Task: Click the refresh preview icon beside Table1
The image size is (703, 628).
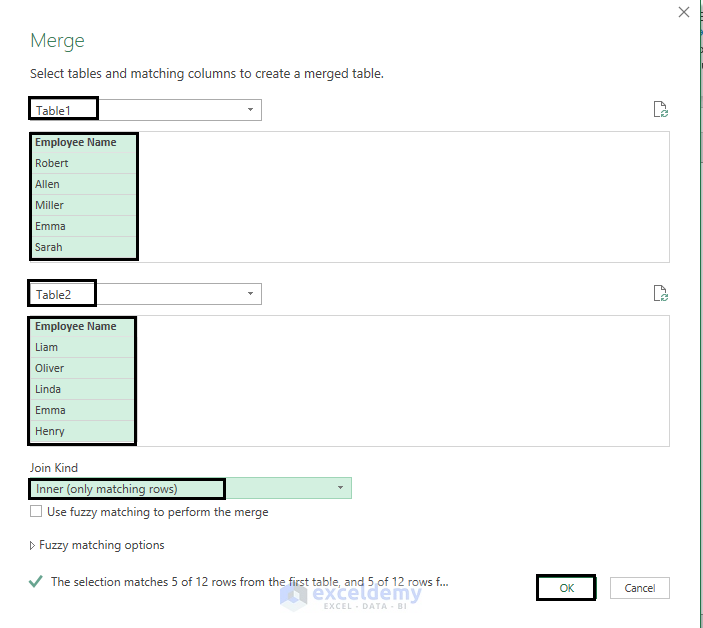Action: [x=660, y=110]
